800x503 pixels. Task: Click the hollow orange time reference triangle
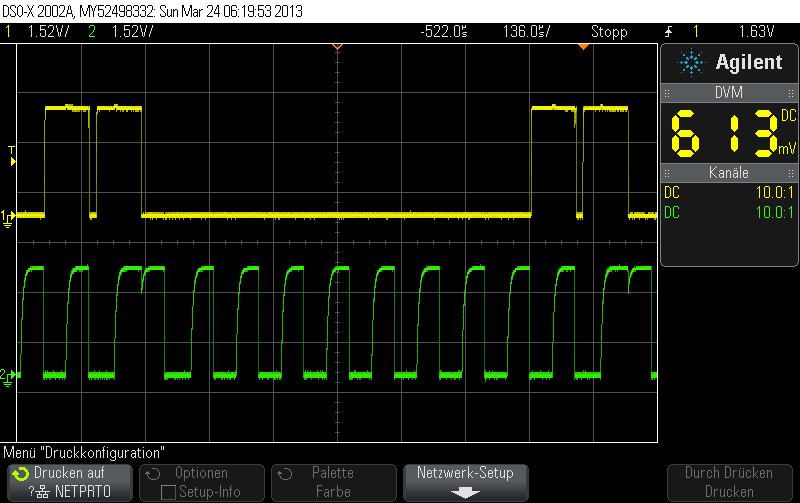pyautogui.click(x=337, y=47)
